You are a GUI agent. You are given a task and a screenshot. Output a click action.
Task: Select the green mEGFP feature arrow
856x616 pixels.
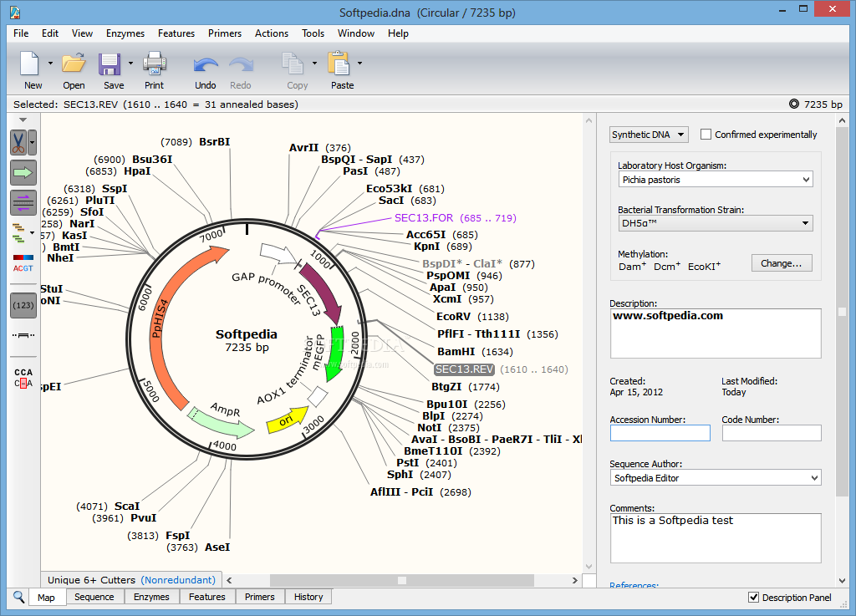pyautogui.click(x=334, y=354)
